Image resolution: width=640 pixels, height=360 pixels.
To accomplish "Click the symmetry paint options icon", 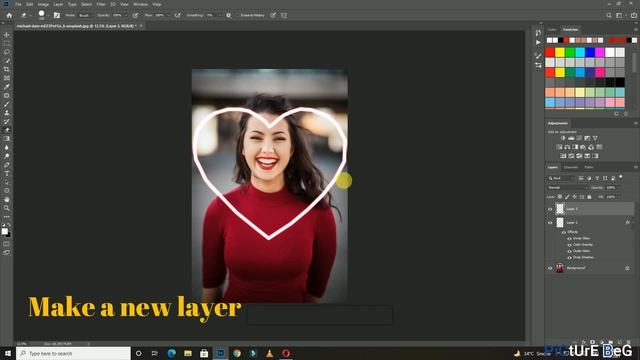I will [284, 15].
